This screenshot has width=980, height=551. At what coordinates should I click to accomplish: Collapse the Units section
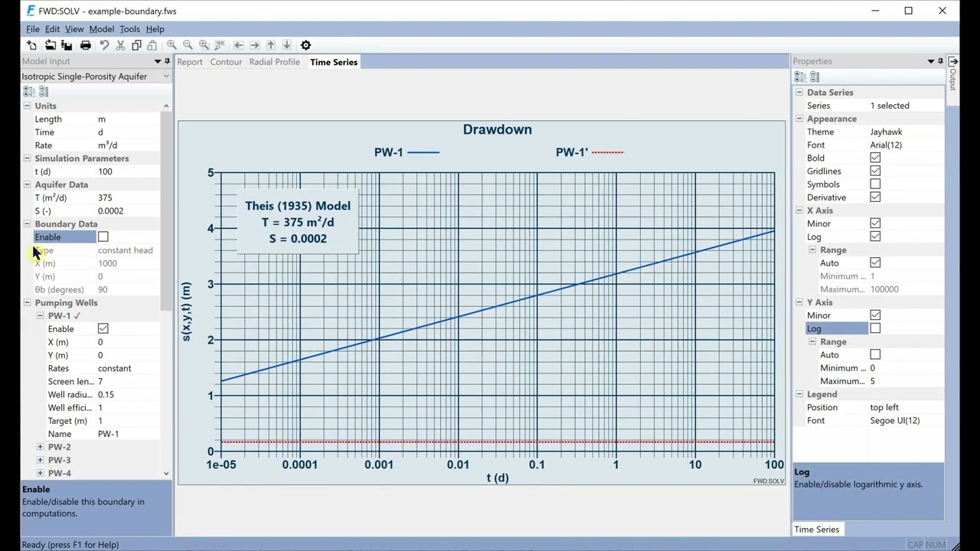point(27,106)
